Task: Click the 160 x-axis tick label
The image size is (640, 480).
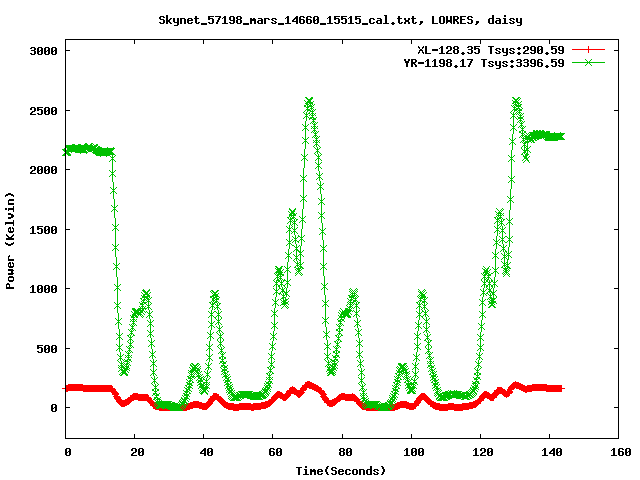Action: point(621,452)
